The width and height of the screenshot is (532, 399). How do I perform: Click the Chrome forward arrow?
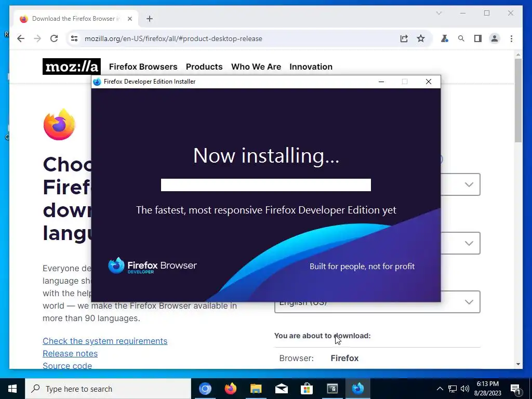[37, 38]
